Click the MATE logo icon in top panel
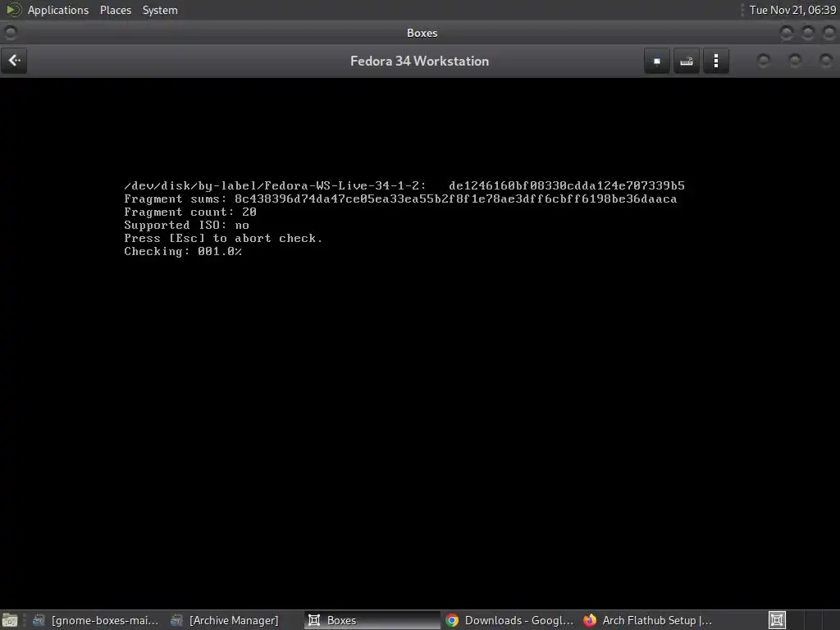 [x=13, y=10]
